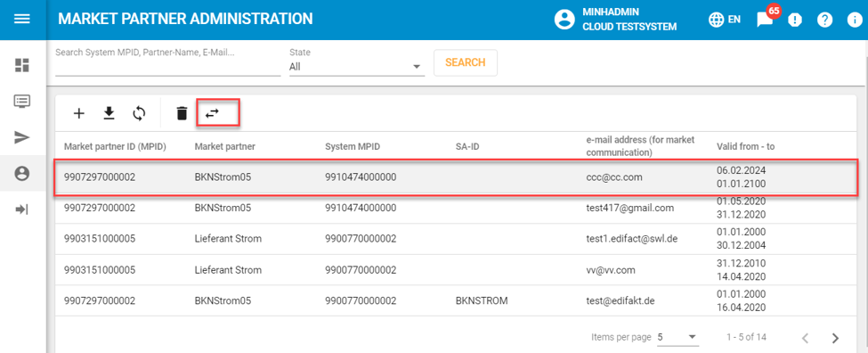Click Lieferant Strom in test1.edifact@swl.de row
The image size is (868, 353).
point(228,239)
